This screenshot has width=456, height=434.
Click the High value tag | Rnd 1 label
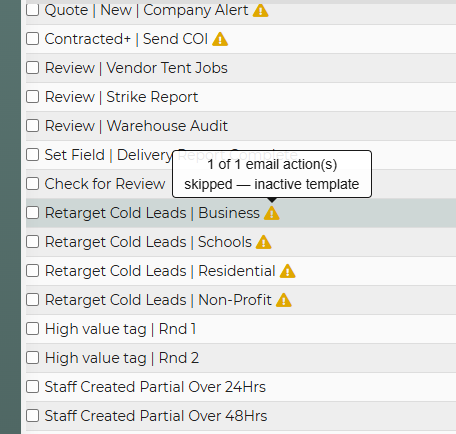(120, 329)
